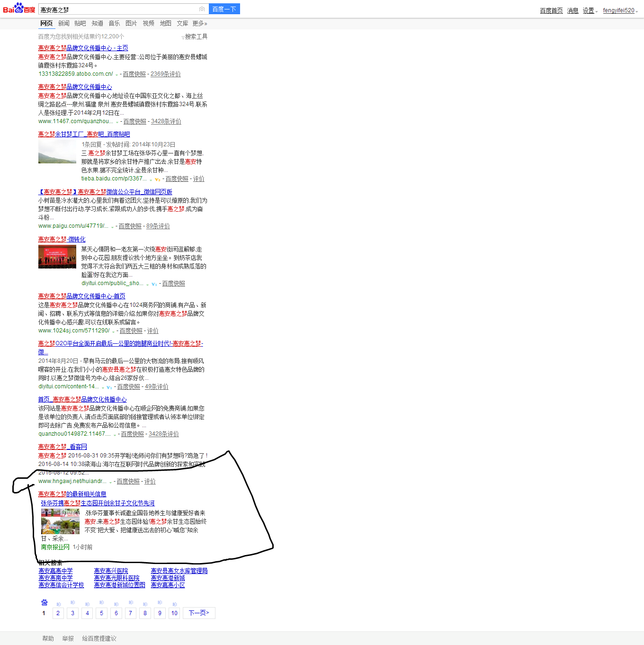Open 2369条评价 reviews link
Image resolution: width=644 pixels, height=645 pixels.
point(166,74)
